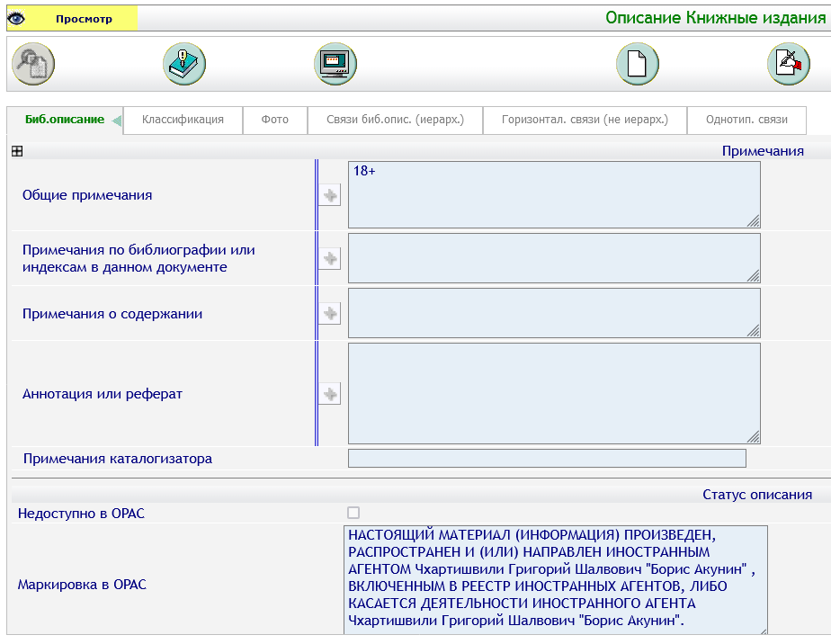
Task: Click the Статус описания section heading
Action: tap(757, 495)
